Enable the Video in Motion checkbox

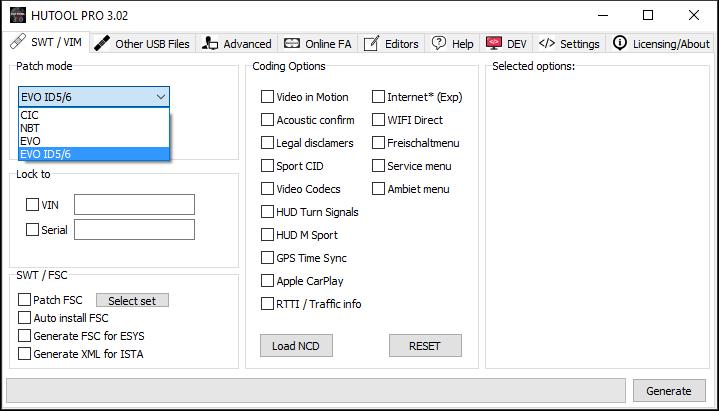point(267,97)
